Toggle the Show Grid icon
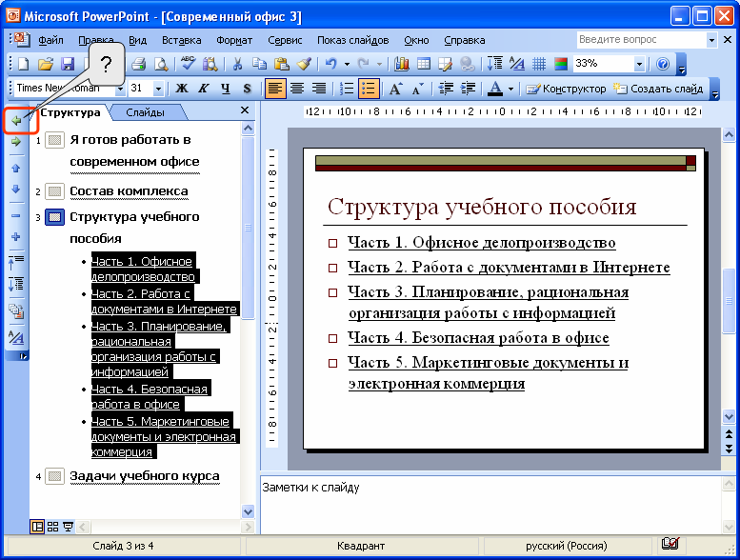The height and width of the screenshot is (560, 740). pyautogui.click(x=539, y=64)
